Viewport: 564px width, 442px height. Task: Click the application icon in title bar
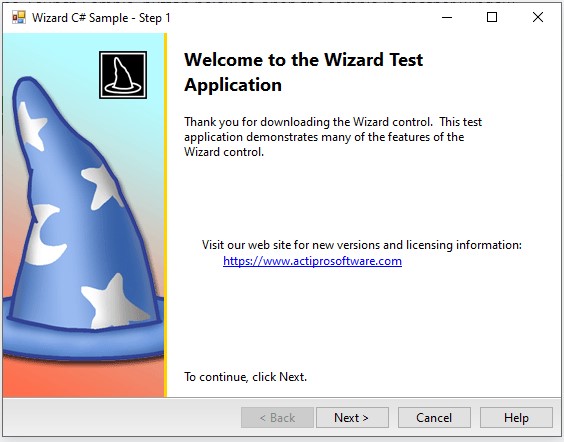(x=19, y=17)
